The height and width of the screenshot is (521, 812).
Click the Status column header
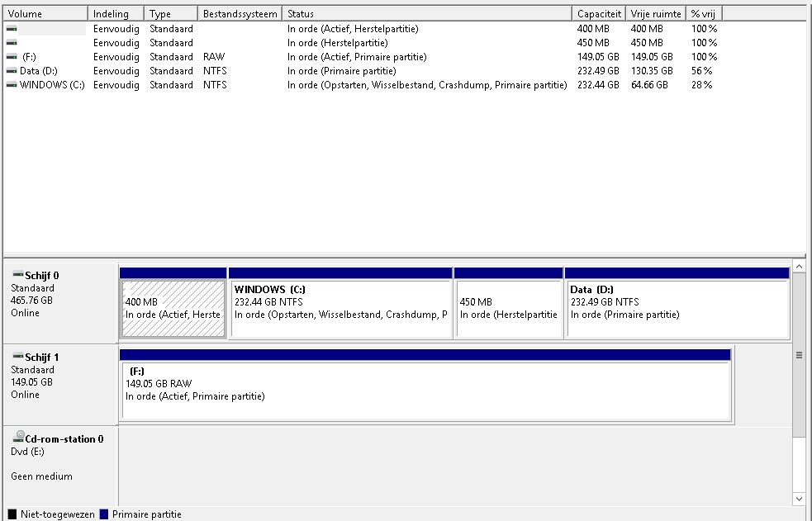click(x=427, y=13)
